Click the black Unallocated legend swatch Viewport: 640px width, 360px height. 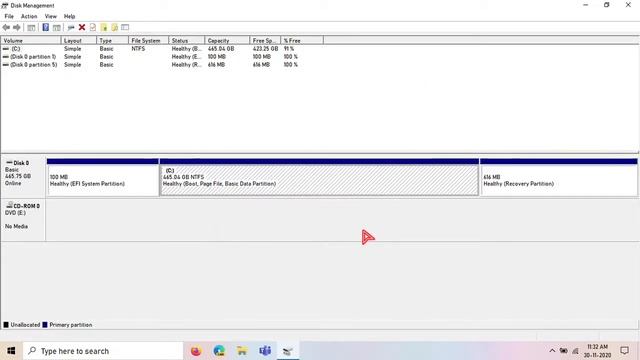[x=6, y=325]
